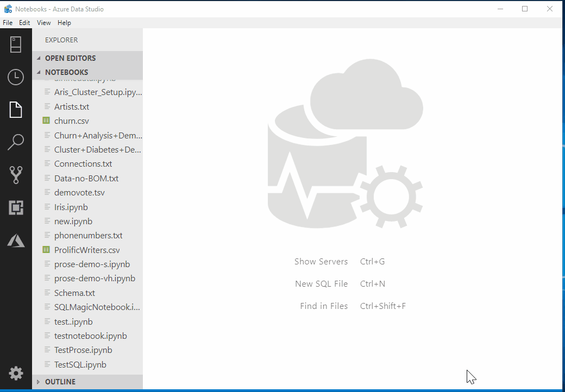565x392 pixels.
Task: Select the Explorer icon in the activity bar
Action: (16, 109)
